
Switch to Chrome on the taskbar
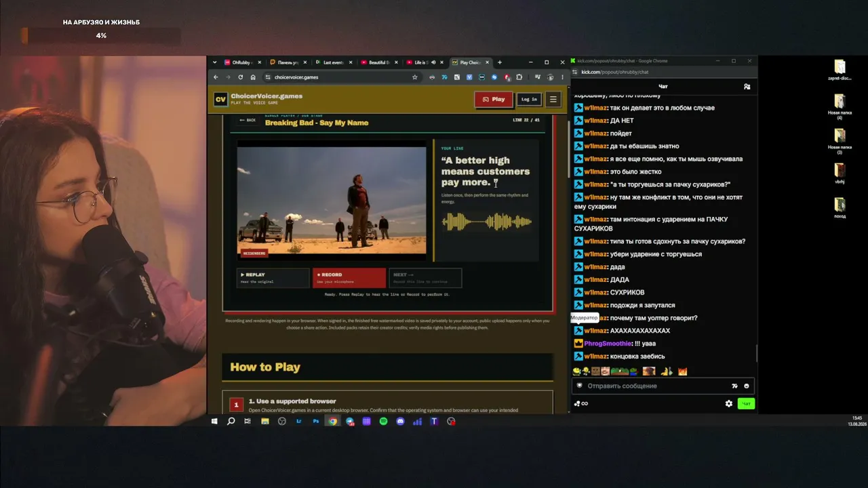point(333,422)
